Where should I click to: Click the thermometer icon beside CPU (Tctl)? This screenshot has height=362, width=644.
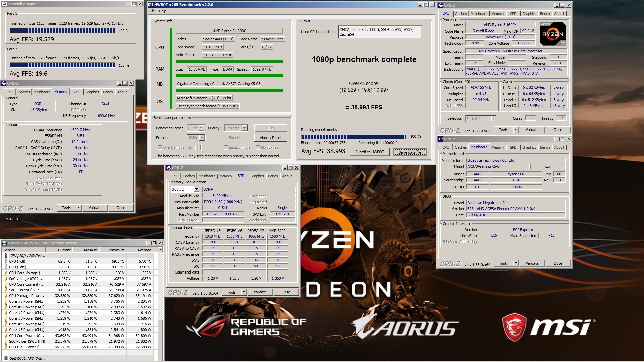coord(6,261)
